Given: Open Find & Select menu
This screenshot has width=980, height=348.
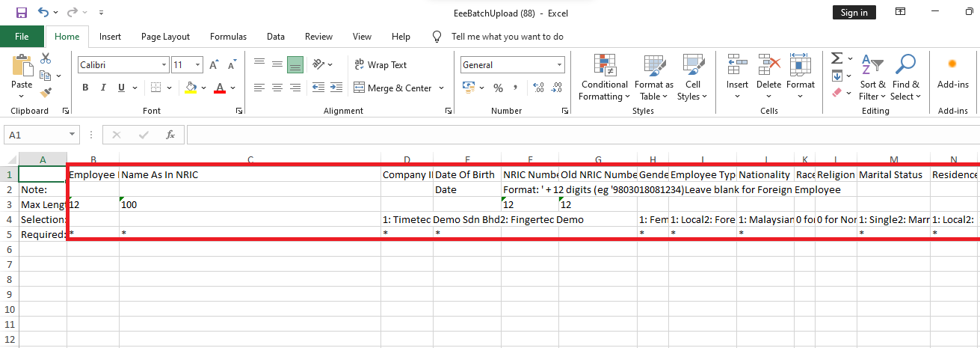Looking at the screenshot, I should click(x=906, y=77).
